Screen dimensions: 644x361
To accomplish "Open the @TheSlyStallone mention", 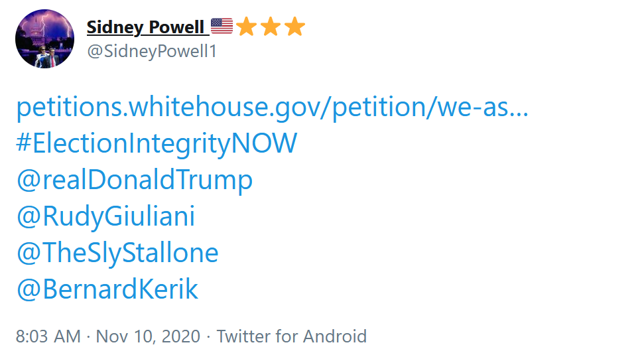I will (117, 253).
